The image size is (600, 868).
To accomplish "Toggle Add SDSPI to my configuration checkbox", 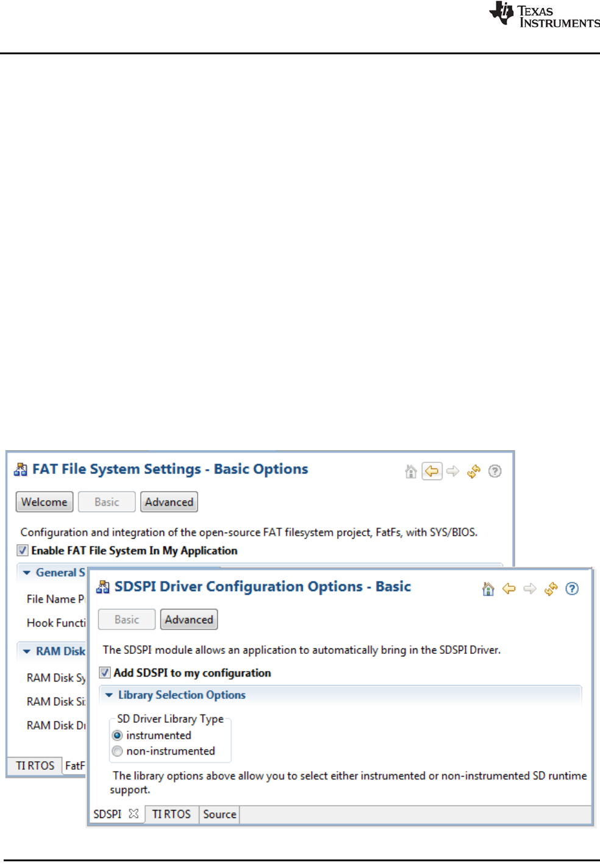I will pos(105,673).
